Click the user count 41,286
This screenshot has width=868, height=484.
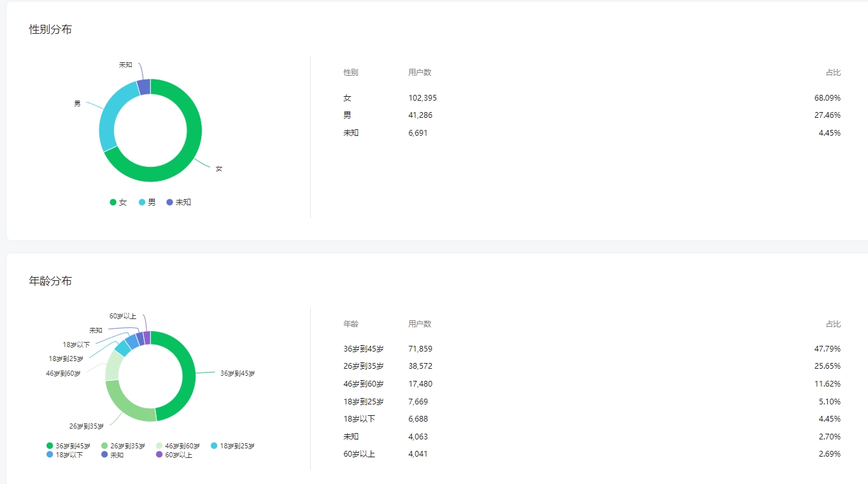click(x=420, y=115)
